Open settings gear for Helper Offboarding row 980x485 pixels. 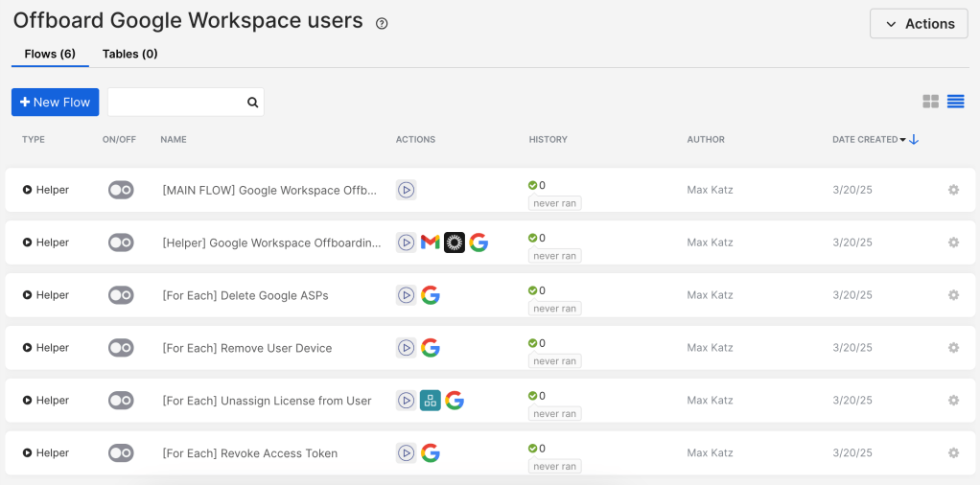coord(953,242)
